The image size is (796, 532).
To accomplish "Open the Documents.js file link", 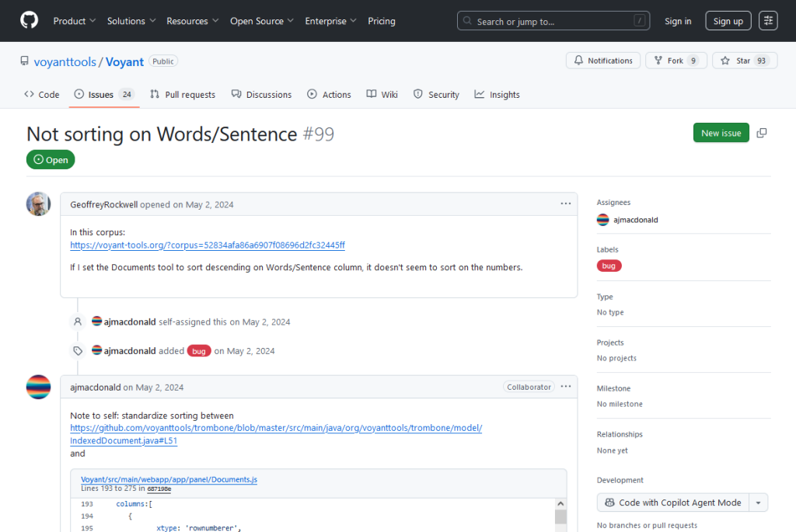I will click(169, 479).
